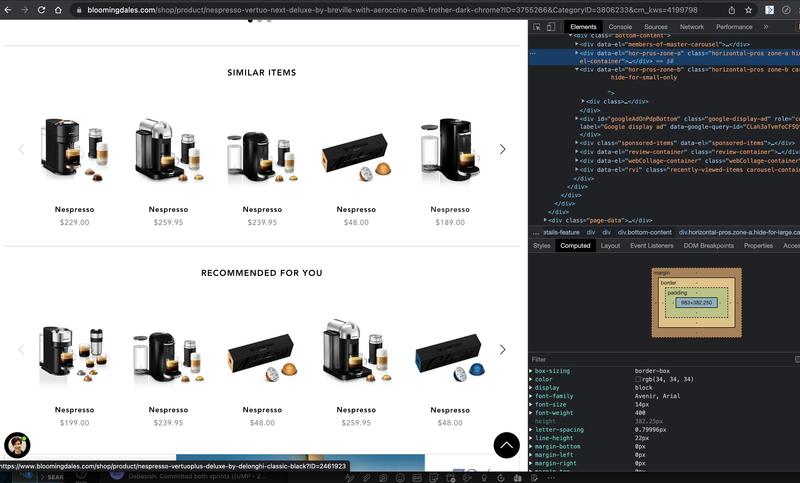This screenshot has width=800, height=483.
Task: Open the chat avatar bubble
Action: coord(17,445)
